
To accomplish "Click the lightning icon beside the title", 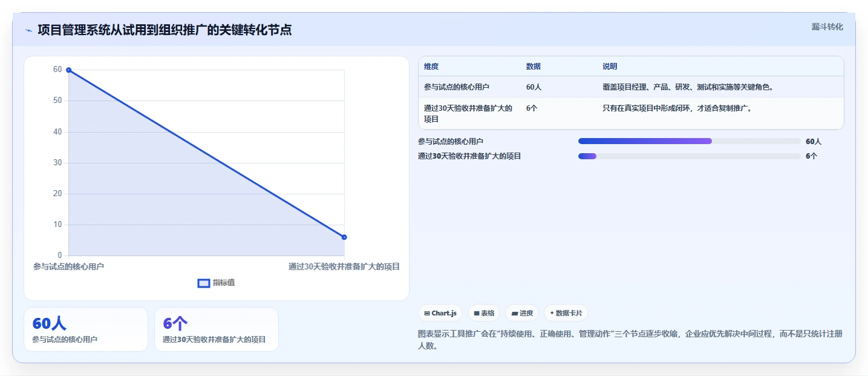I will pyautogui.click(x=28, y=30).
